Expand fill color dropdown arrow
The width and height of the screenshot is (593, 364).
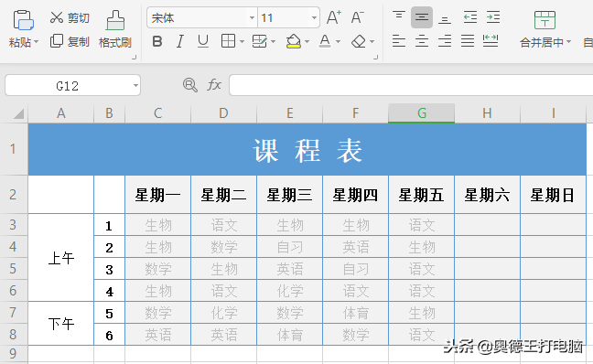pos(307,41)
